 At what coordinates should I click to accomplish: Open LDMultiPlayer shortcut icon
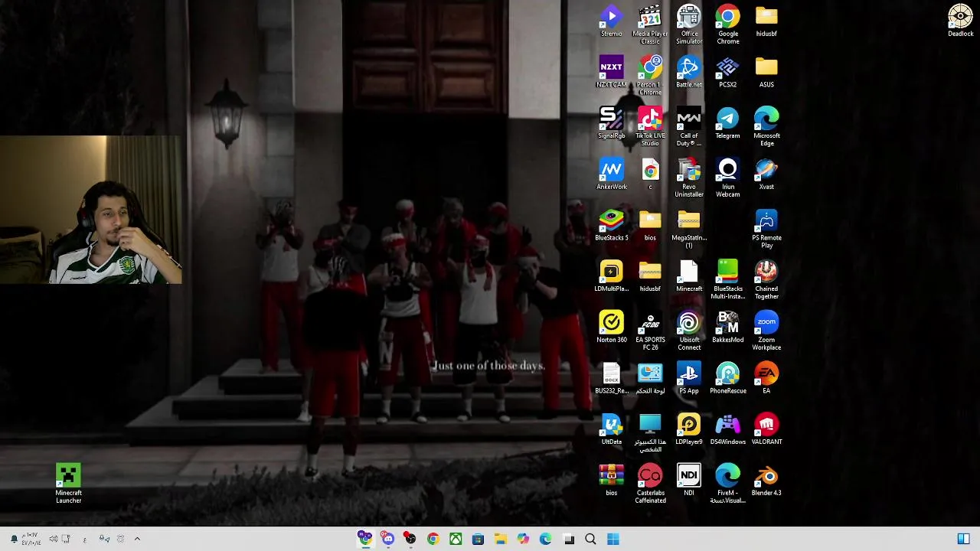tap(611, 276)
